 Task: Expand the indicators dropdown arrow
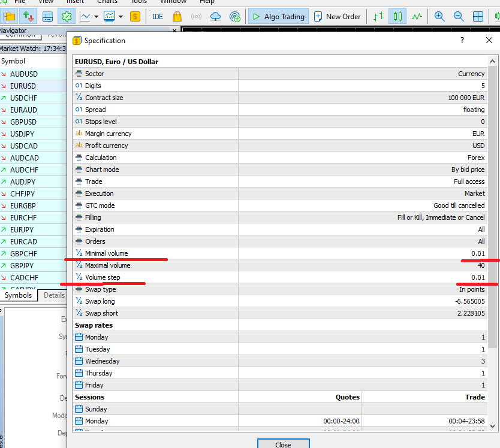pyautogui.click(x=121, y=17)
